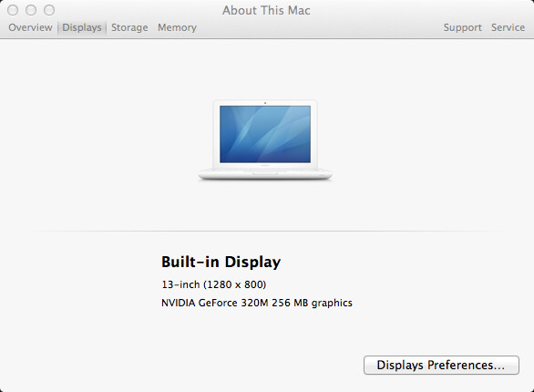Click the MacBook base lid notch

click(x=265, y=173)
